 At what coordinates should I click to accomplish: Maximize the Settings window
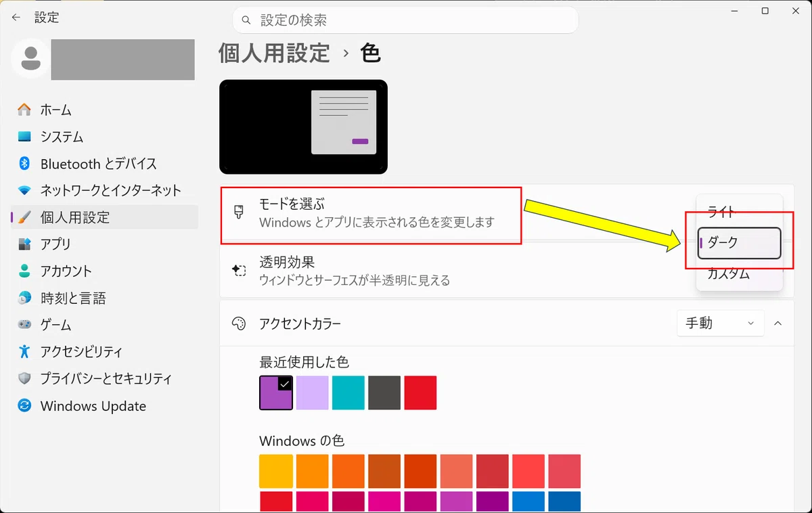click(765, 11)
